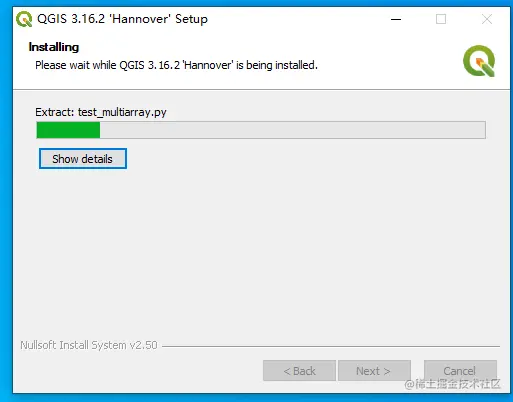Minimize the QGIS Setup window
The height and width of the screenshot is (402, 513).
(x=396, y=19)
